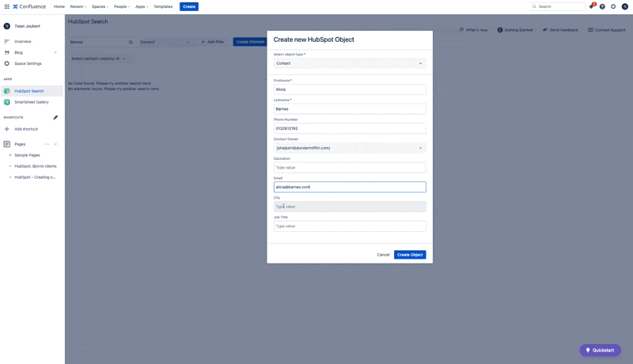
Task: Open the Recent menu dropdown
Action: point(78,6)
